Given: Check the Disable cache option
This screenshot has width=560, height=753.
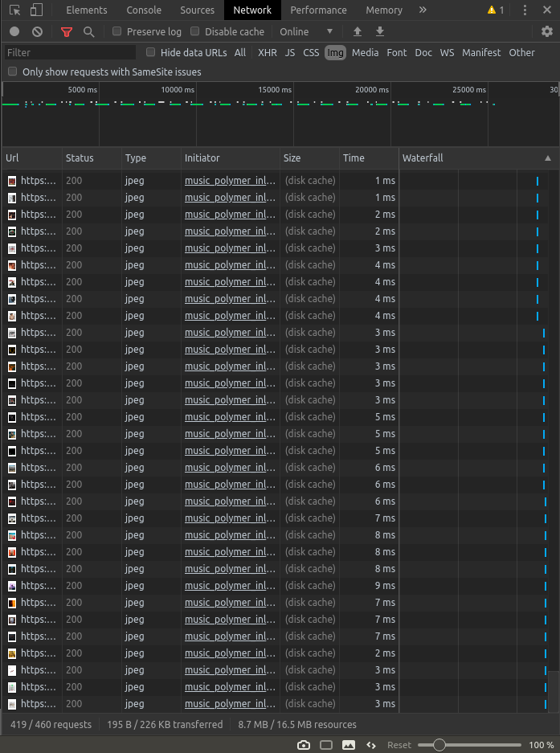Looking at the screenshot, I should coord(195,32).
